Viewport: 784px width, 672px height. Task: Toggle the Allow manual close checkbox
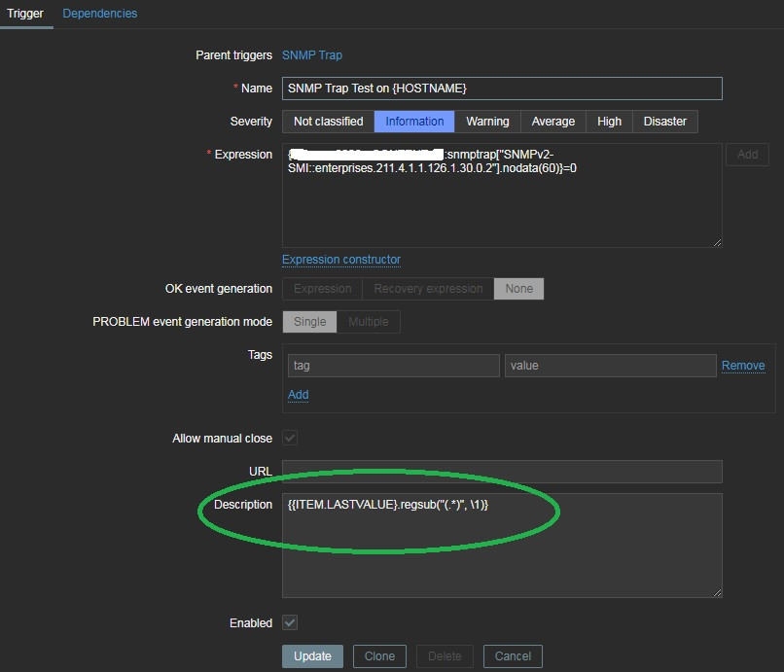(290, 438)
